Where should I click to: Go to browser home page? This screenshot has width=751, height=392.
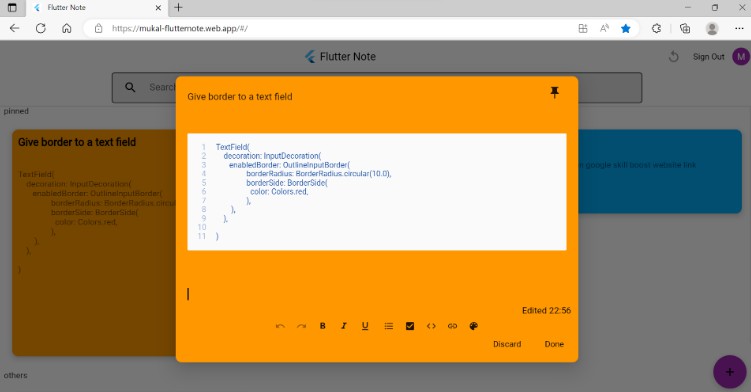67,28
